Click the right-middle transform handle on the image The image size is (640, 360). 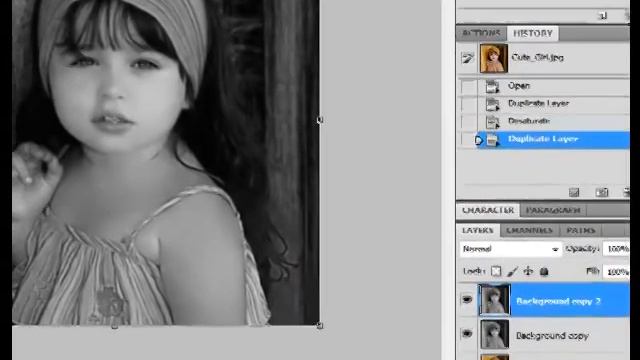click(x=320, y=120)
